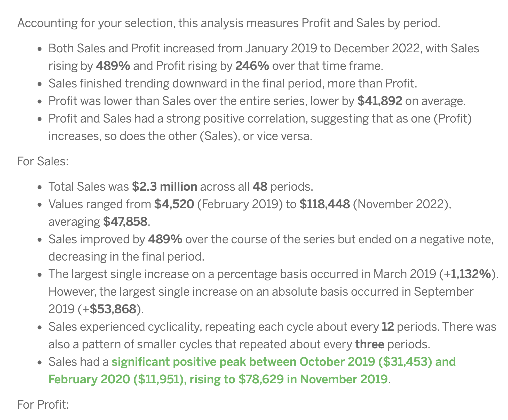Click the green significant positive peak link
This screenshot has height=420, width=508.
[x=252, y=370]
